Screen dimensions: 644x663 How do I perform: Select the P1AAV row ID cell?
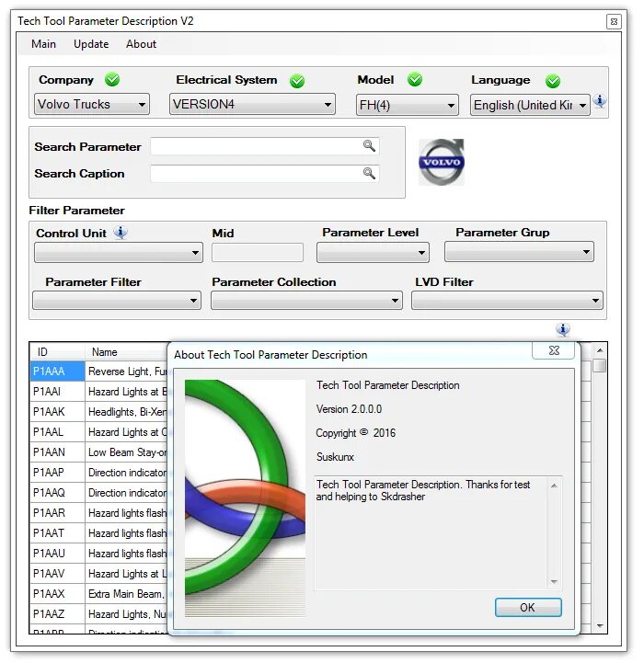tap(58, 574)
